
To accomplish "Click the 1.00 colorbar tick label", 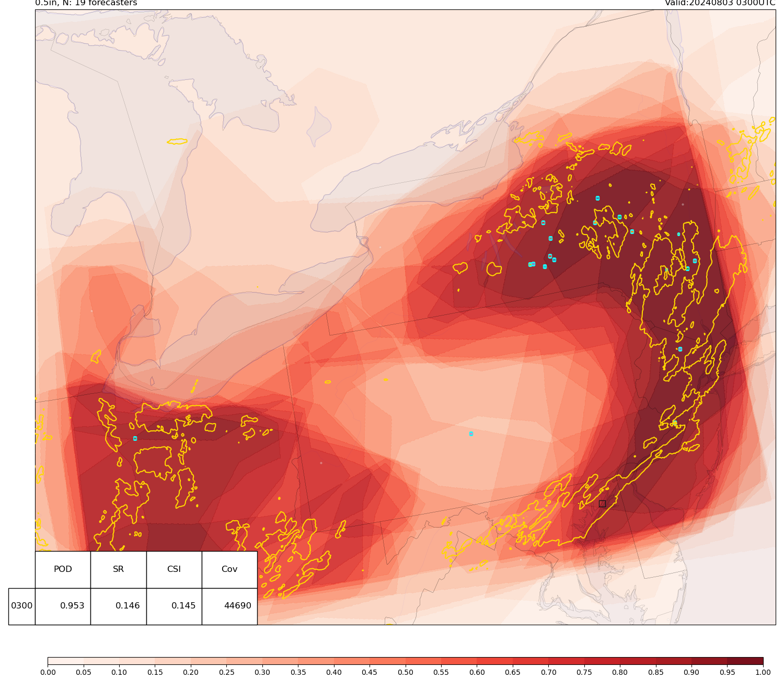I will (x=763, y=672).
